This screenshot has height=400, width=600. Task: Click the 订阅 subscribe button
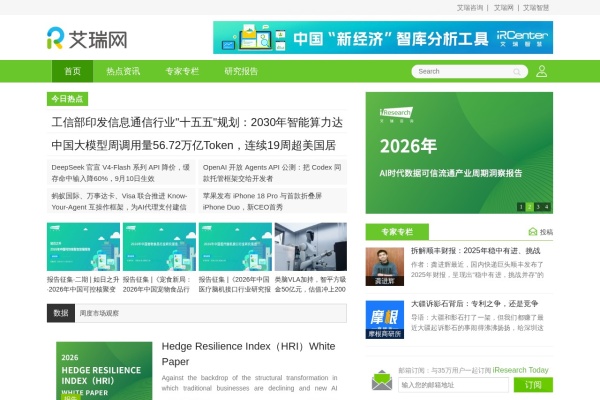533,385
